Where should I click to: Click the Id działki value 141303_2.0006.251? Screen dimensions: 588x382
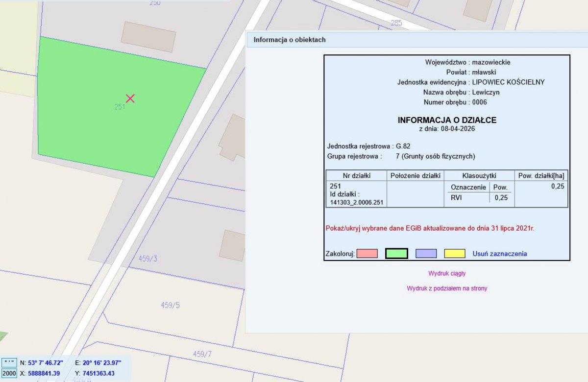tap(358, 202)
